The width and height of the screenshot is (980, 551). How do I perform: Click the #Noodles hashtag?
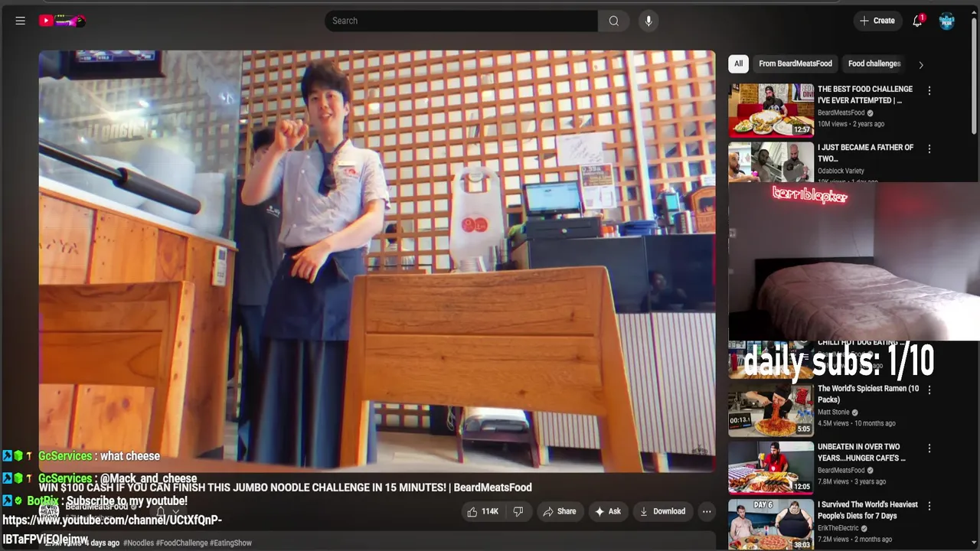pos(139,543)
